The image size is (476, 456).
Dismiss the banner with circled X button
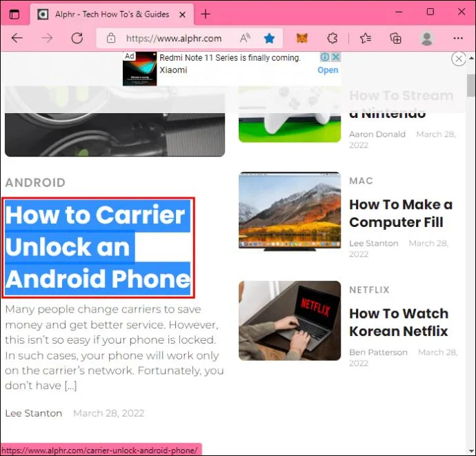pyautogui.click(x=459, y=59)
